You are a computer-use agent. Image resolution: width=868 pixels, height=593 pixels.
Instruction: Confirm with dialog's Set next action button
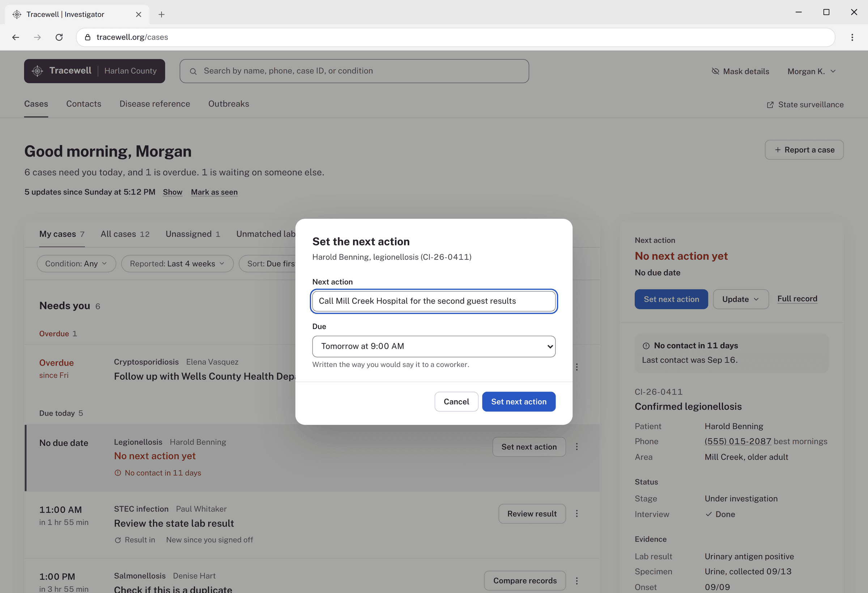(x=518, y=401)
